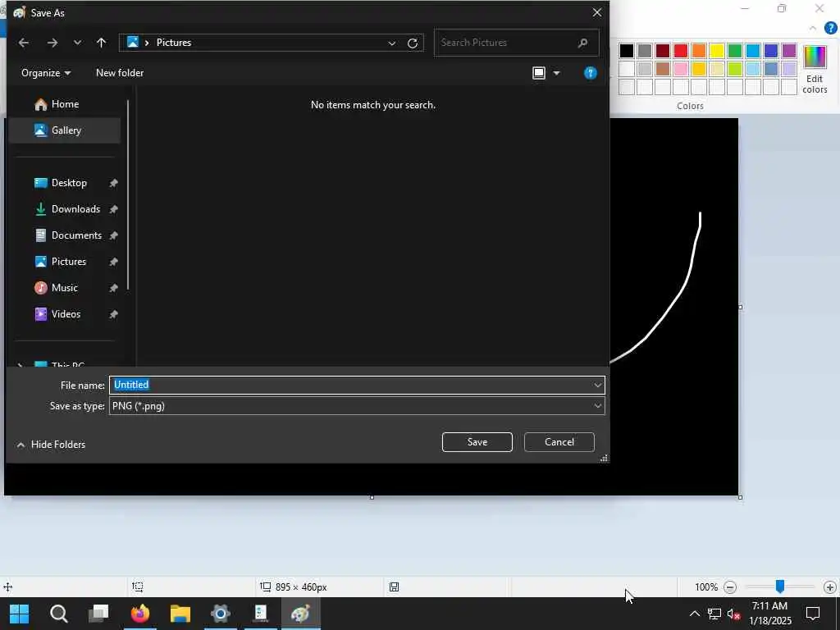
Task: Expand the address bar history dropdown
Action: [x=391, y=43]
